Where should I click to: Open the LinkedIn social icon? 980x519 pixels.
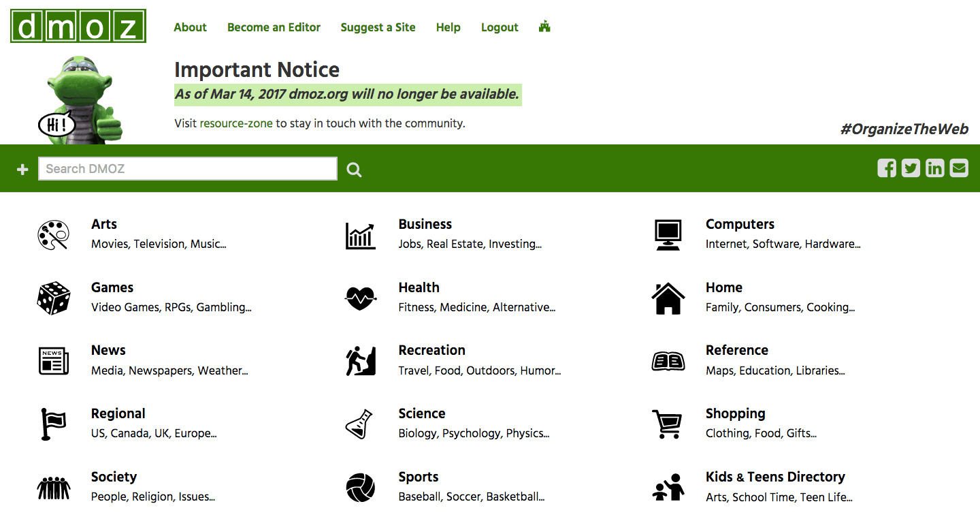tap(935, 168)
